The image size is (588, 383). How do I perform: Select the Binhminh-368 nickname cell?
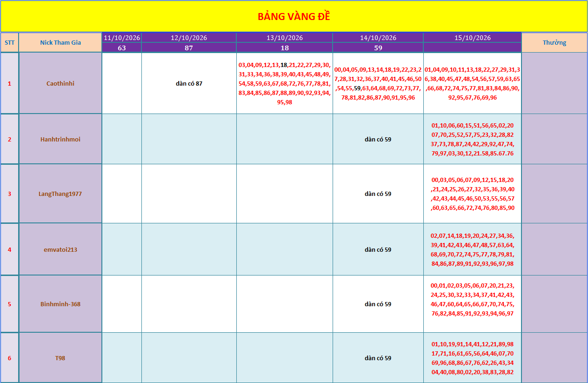(60, 304)
